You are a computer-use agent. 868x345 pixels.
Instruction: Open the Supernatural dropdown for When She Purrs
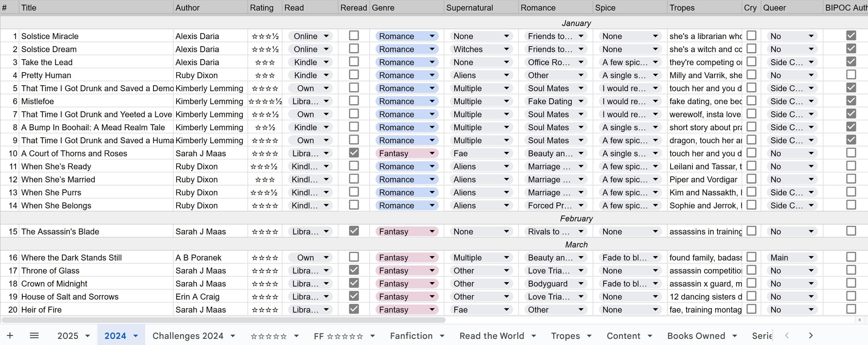point(507,192)
